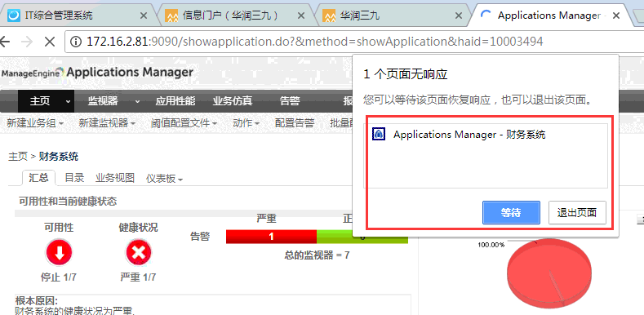Close the Applications Manager tab
The image size is (644, 315).
click(x=616, y=16)
